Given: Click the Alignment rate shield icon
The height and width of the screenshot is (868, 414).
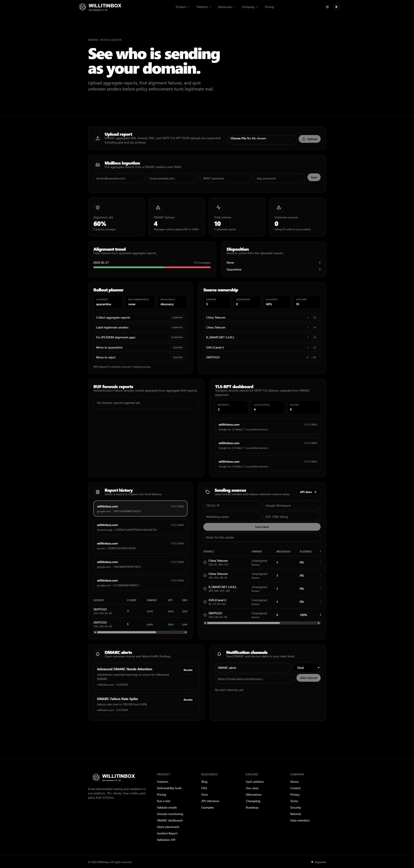Looking at the screenshot, I should 97,207.
